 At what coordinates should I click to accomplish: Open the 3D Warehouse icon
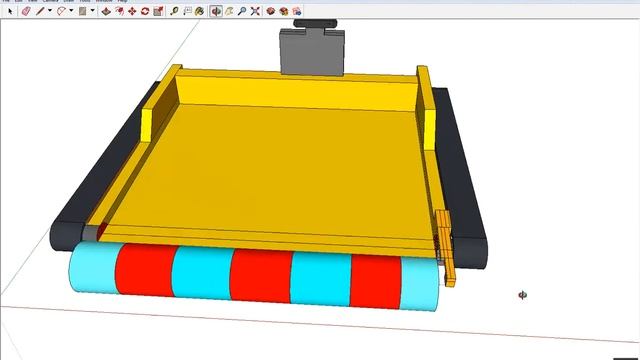[x=271, y=11]
